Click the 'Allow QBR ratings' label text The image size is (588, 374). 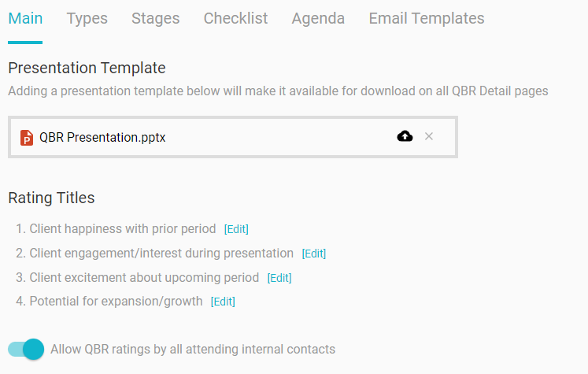[x=193, y=349]
